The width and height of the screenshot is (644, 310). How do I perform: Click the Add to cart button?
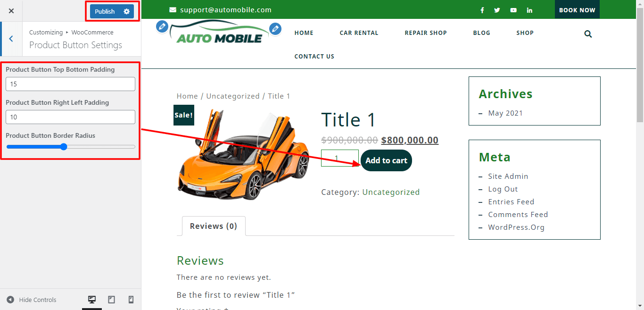pos(386,160)
